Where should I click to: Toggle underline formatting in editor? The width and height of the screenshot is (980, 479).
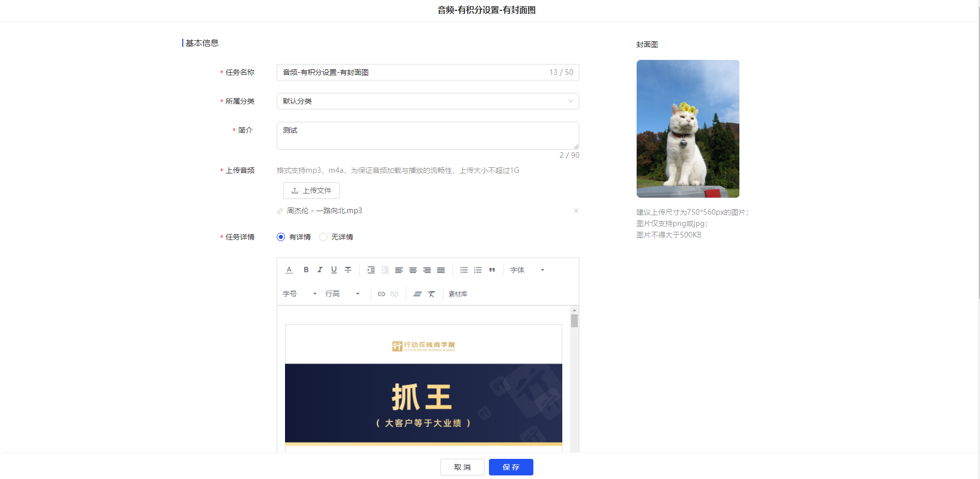tap(334, 270)
